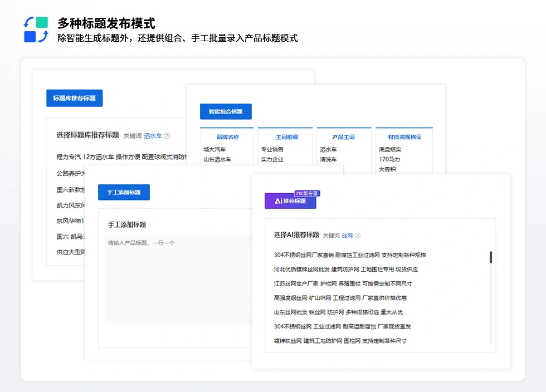
Task: Click the 手工添加标题 blue button
Action: pos(124,192)
